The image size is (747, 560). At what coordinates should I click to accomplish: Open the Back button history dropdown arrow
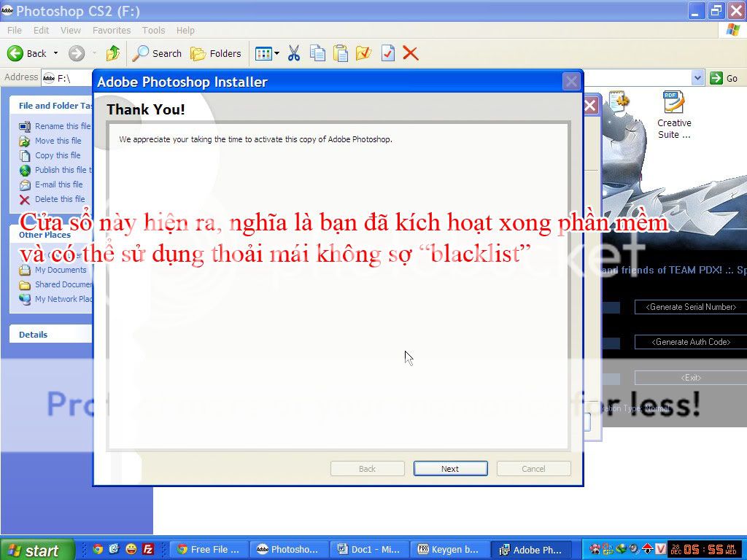(x=55, y=52)
